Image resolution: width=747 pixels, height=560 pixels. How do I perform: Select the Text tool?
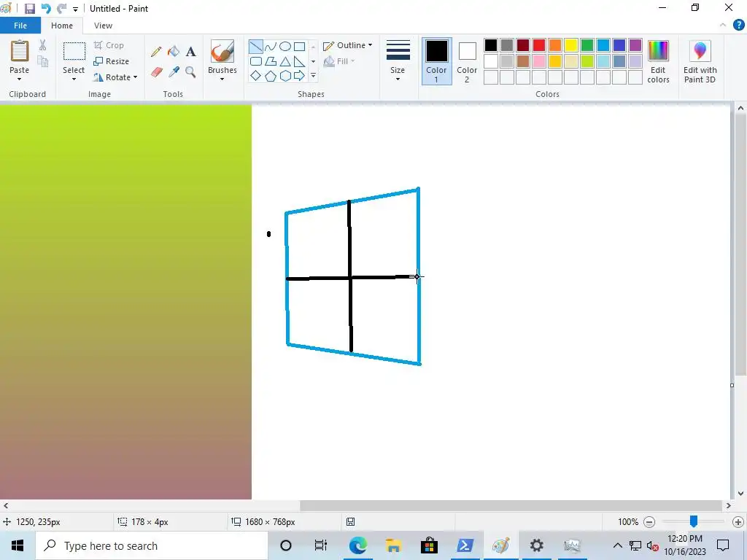point(190,52)
